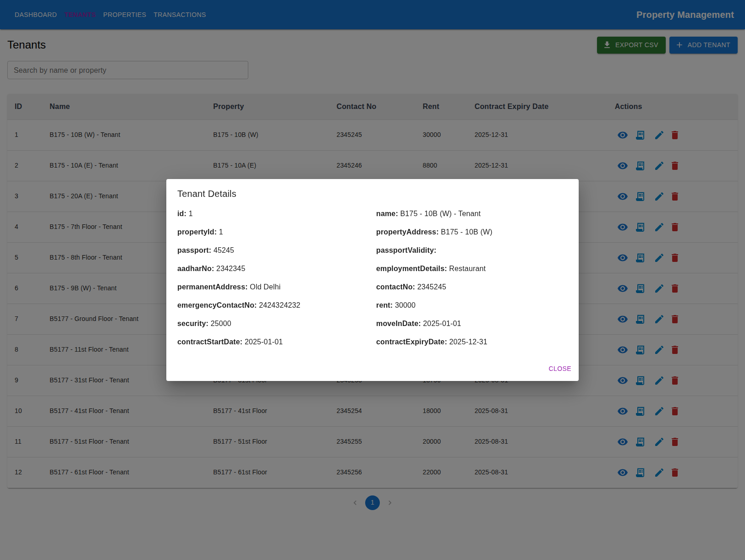This screenshot has height=560, width=745.
Task: View details for tenant B175 - 10A (E)
Action: pyautogui.click(x=622, y=165)
